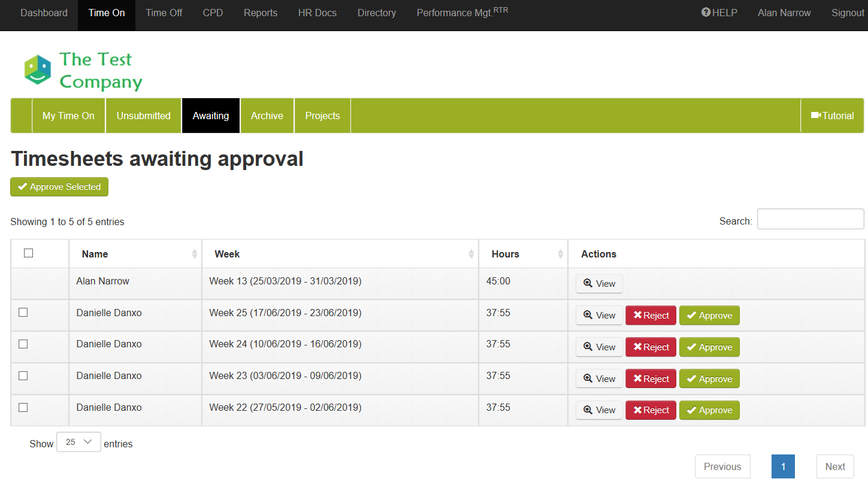Switch to the Unsubmitted tab
The height and width of the screenshot is (488, 868).
[x=143, y=116]
